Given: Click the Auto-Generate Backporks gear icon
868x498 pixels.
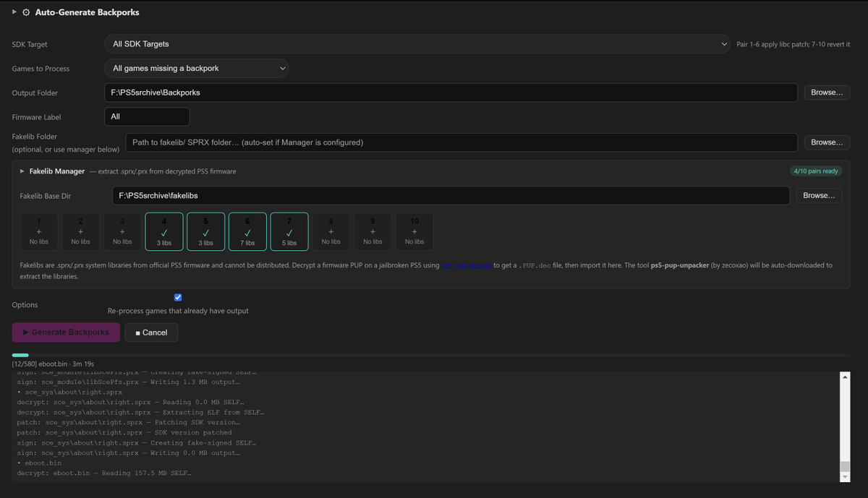Looking at the screenshot, I should coord(27,12).
